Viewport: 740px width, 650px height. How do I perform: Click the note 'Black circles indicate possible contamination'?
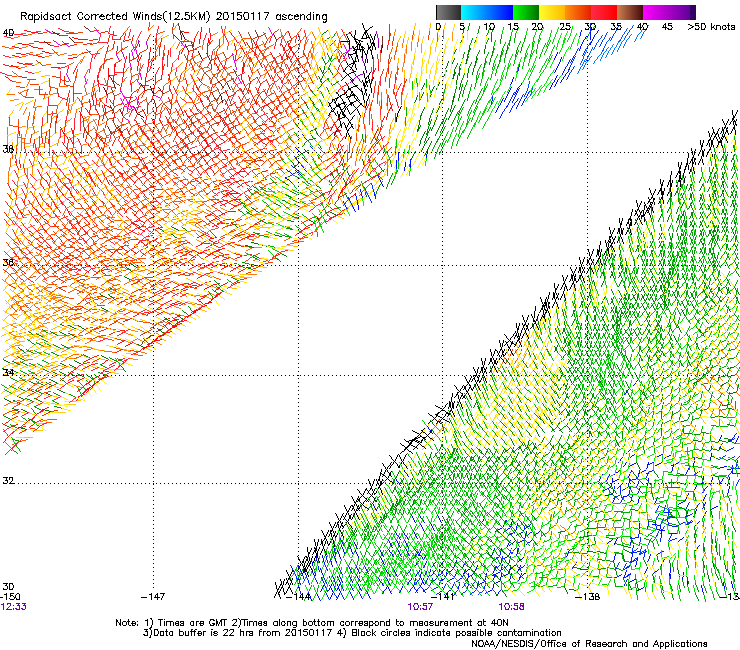pos(456,633)
